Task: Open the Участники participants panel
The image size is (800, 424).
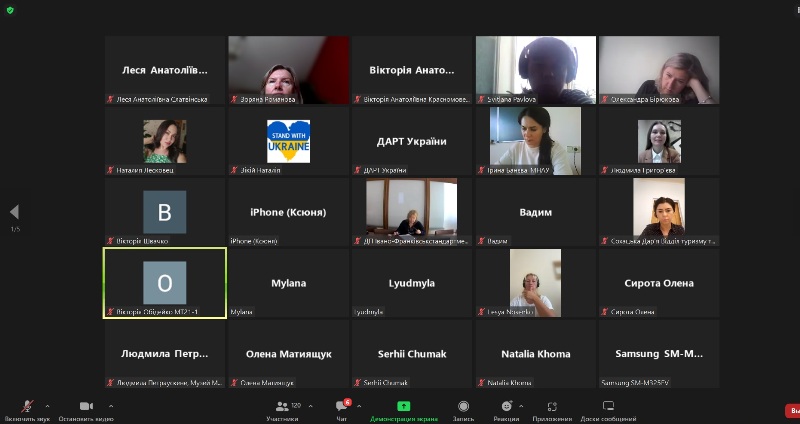Action: [x=282, y=410]
